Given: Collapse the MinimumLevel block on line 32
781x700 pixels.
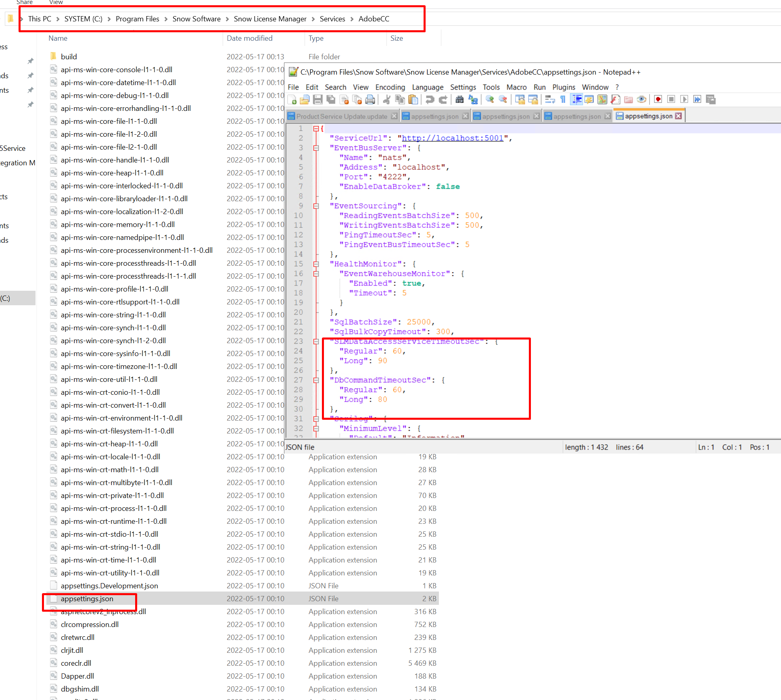Looking at the screenshot, I should [x=316, y=429].
